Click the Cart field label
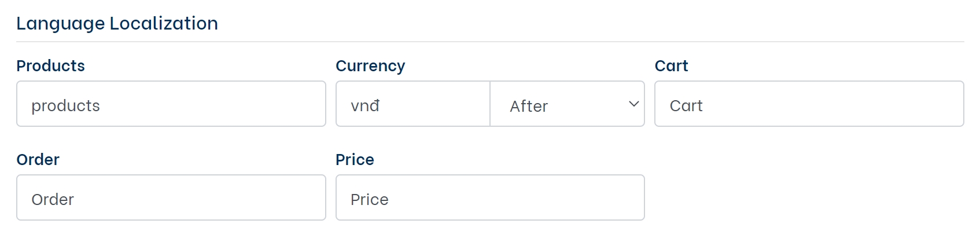980x238 pixels. [671, 66]
